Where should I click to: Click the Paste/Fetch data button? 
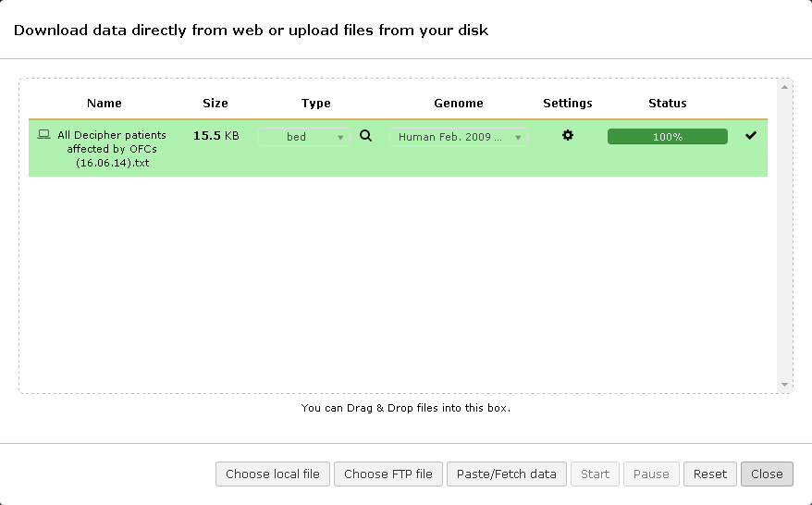point(507,474)
